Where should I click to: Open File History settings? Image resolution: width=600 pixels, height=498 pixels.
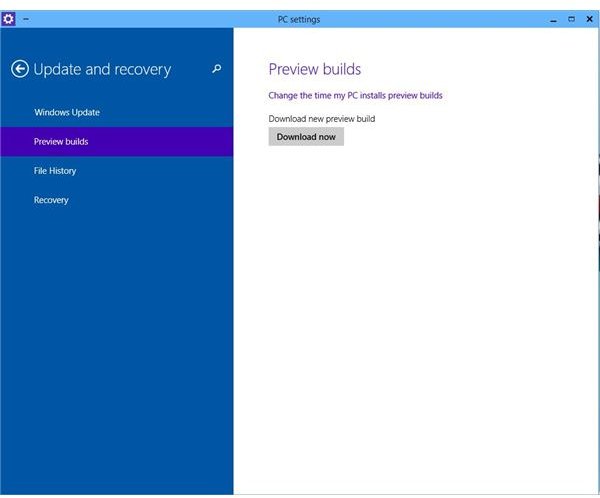[x=116, y=171]
